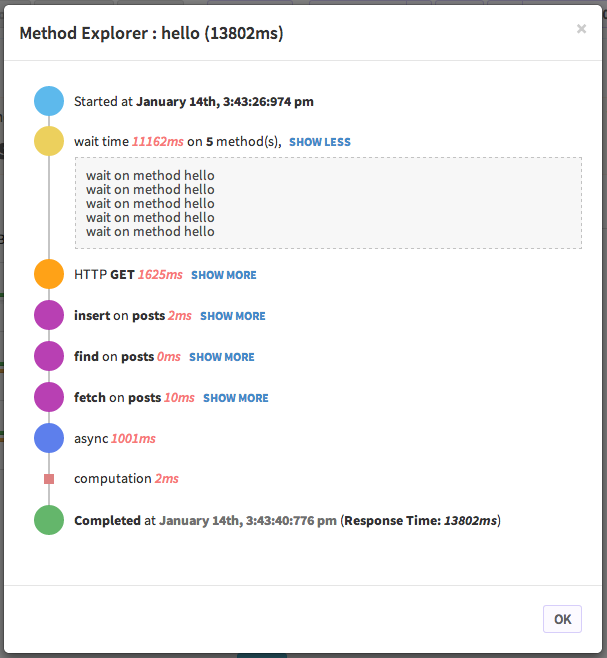Show more for insert on posts
Image resolution: width=607 pixels, height=658 pixels.
(x=233, y=316)
